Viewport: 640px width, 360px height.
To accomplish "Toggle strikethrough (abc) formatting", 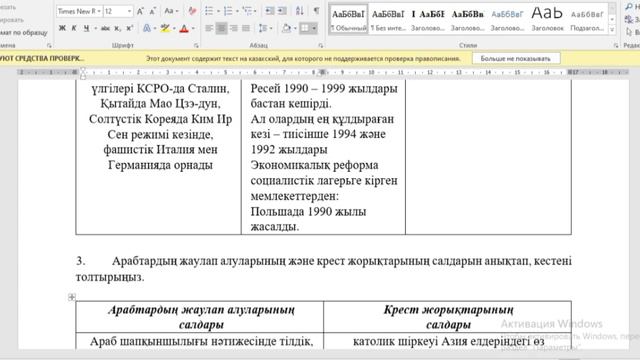I will click(105, 28).
